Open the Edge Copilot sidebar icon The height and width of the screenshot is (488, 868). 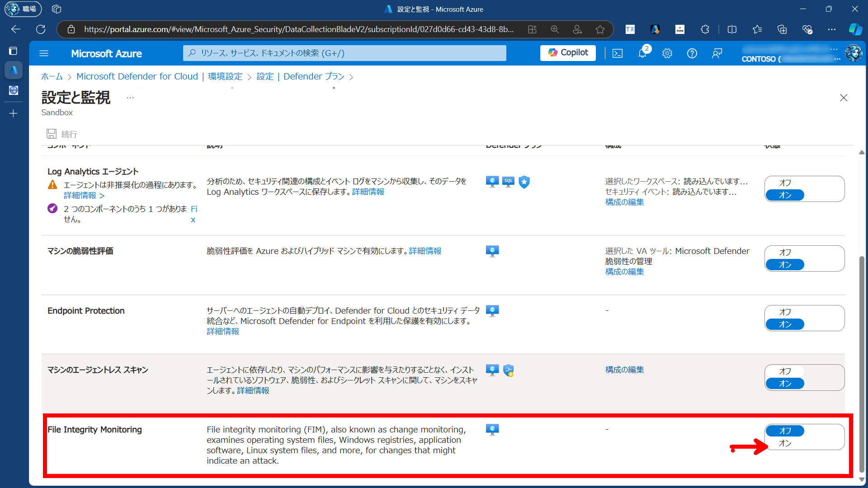[855, 29]
